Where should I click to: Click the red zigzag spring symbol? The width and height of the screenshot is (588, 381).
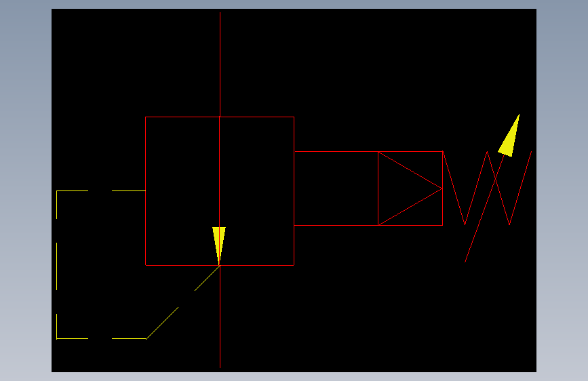[x=487, y=188]
